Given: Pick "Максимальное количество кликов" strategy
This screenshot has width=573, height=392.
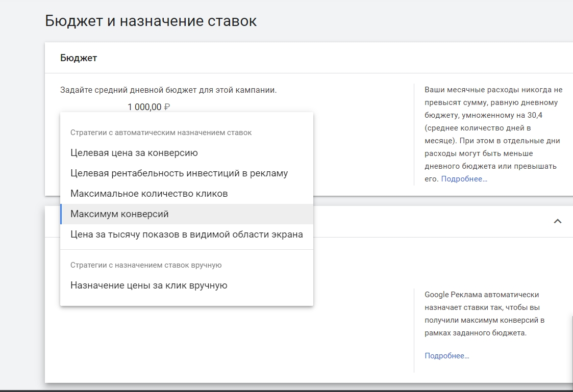Looking at the screenshot, I should click(149, 194).
